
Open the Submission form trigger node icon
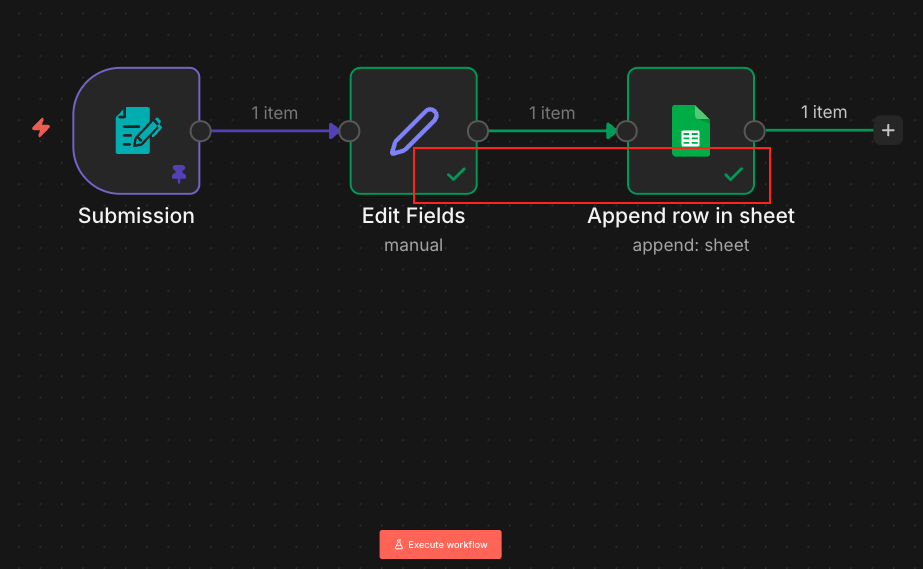click(x=138, y=130)
